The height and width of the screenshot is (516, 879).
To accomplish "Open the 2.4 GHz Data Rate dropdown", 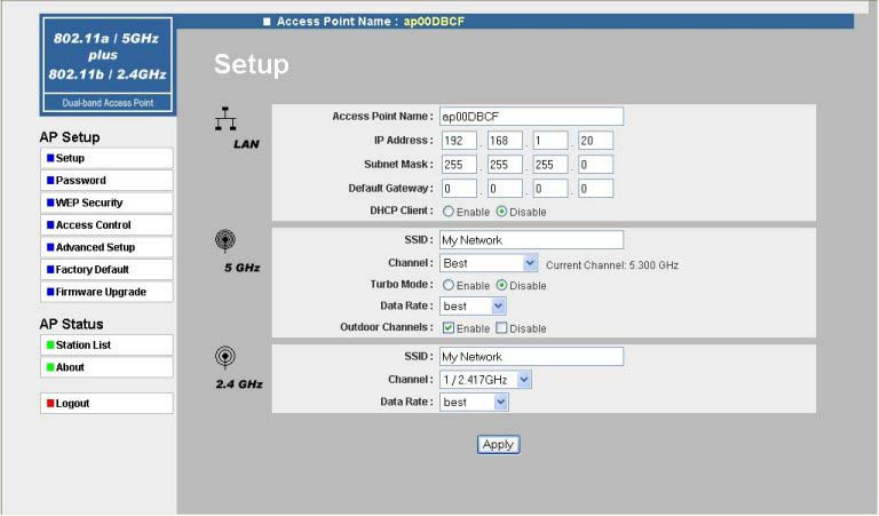I will (x=474, y=402).
